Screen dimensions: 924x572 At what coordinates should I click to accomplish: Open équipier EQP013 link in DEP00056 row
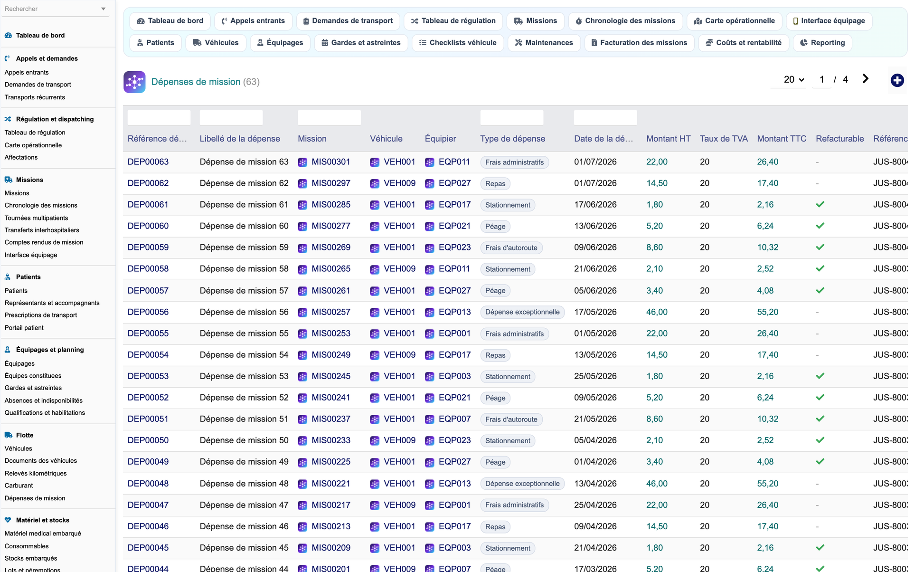coord(455,312)
